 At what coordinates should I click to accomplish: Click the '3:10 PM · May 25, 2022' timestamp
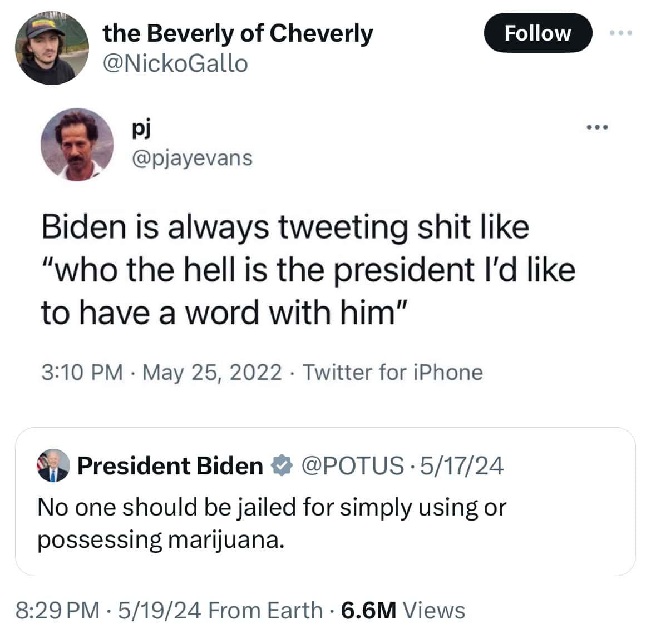161,372
